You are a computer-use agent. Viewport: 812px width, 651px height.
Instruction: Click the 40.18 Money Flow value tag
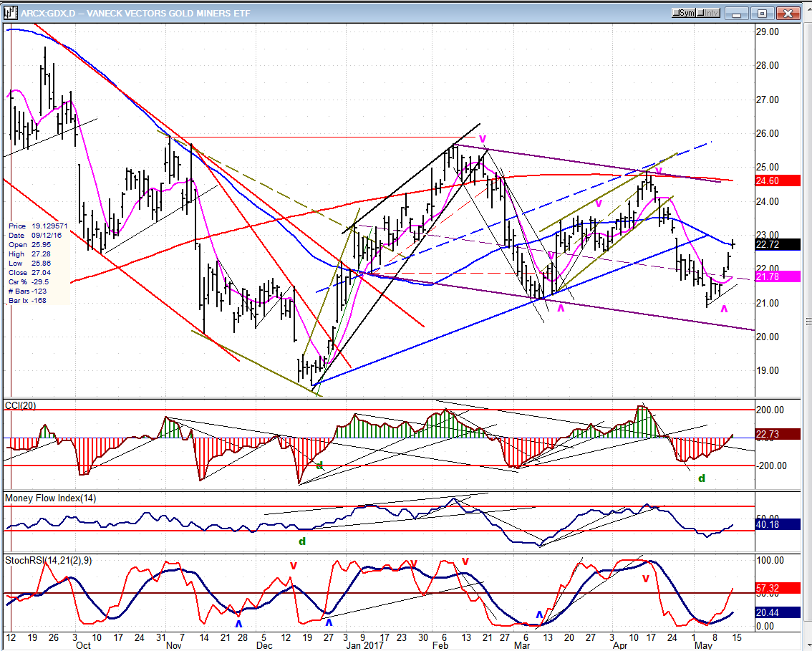point(776,524)
